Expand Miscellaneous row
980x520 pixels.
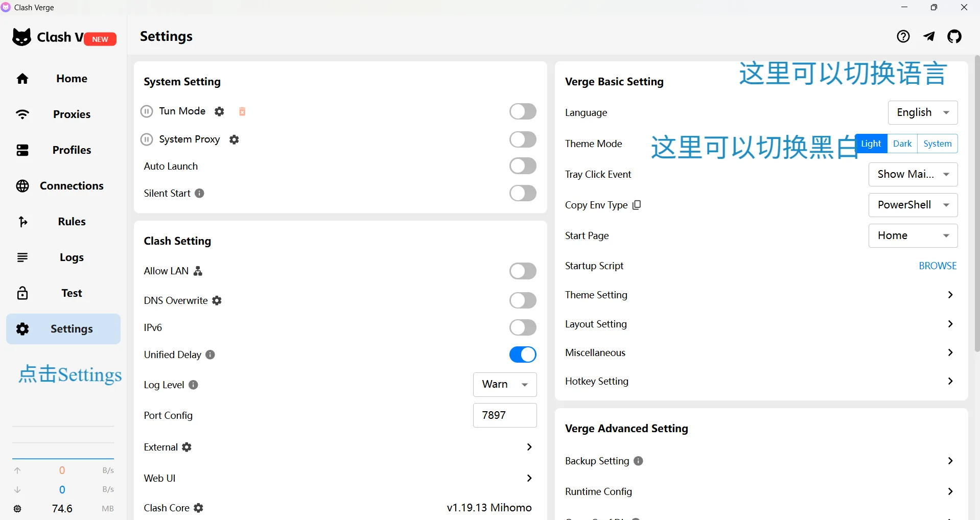(761, 352)
